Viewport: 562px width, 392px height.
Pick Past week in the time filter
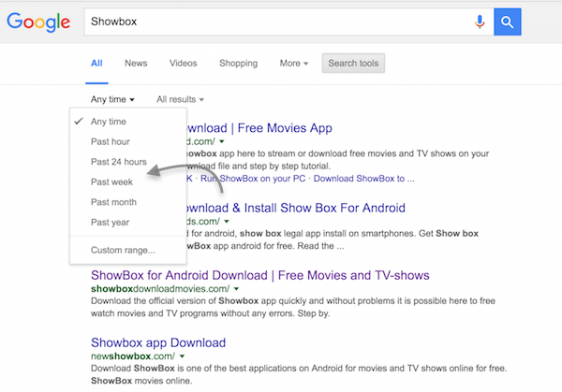coord(128,181)
